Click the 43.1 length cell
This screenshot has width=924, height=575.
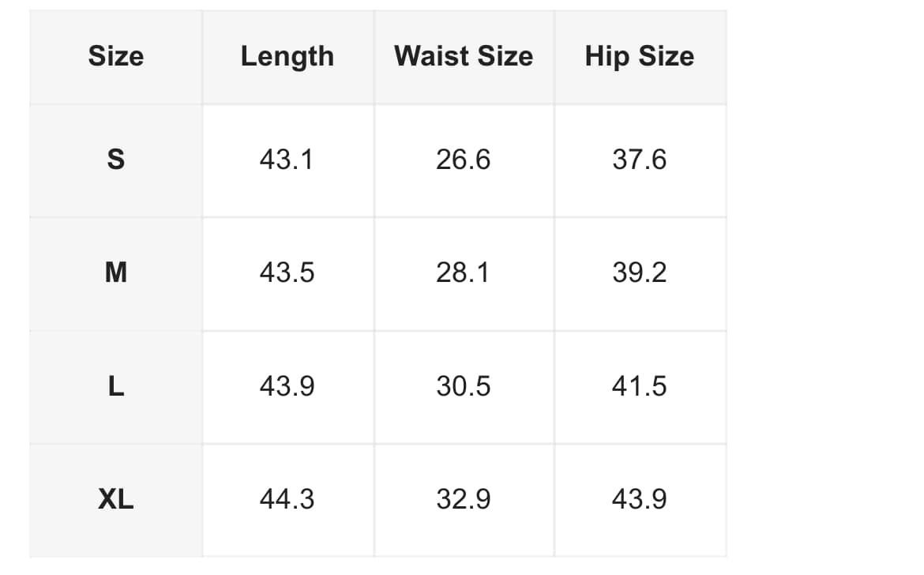tap(287, 160)
